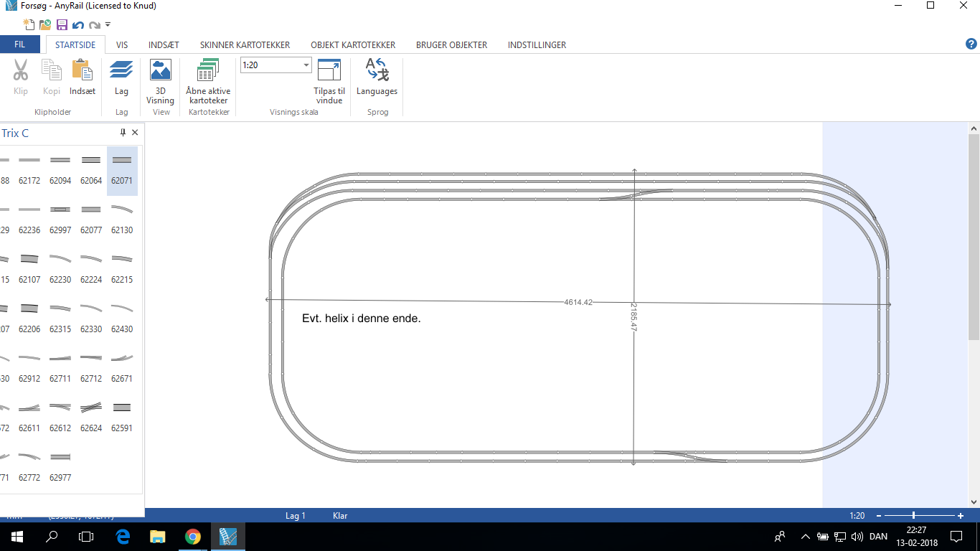
Task: Open SKINNER KARTOTEKKER tab
Action: pyautogui.click(x=245, y=44)
